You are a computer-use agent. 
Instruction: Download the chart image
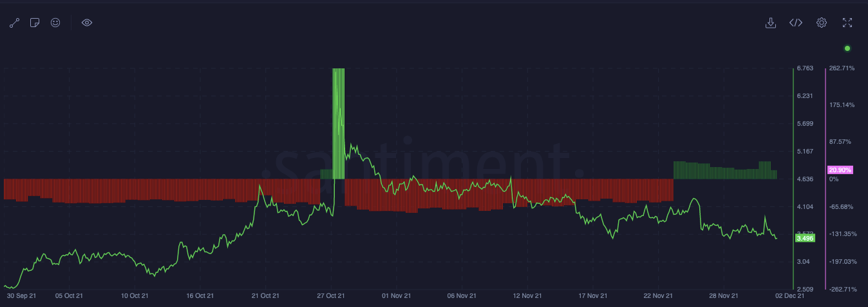770,23
